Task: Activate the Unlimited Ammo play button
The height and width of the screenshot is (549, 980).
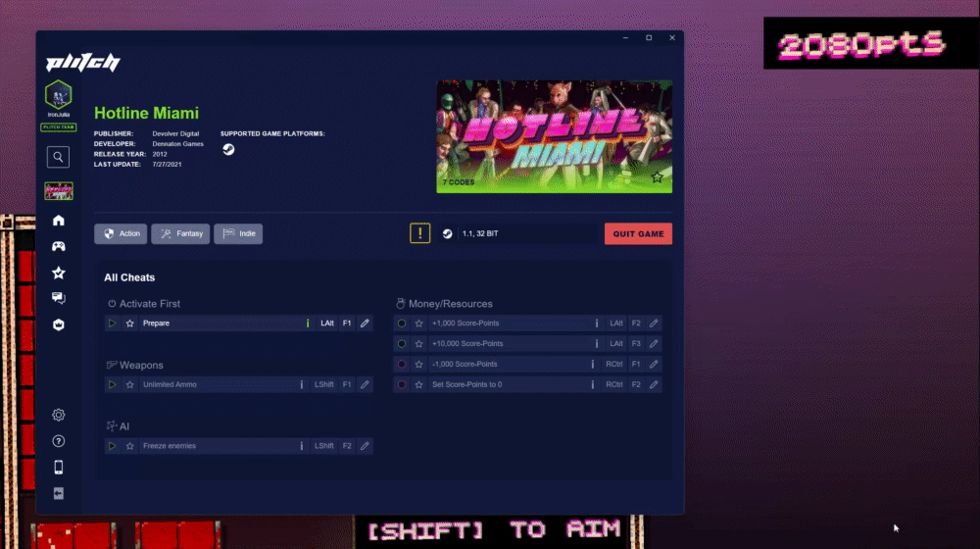Action: tap(113, 384)
